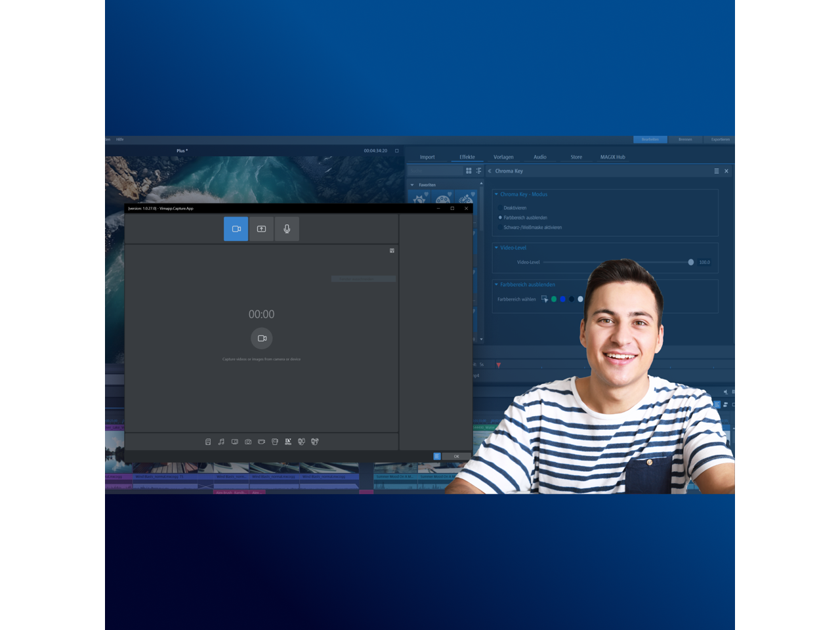Screen dimensions: 840x630
Task: Switch effects list to grid view
Action: [x=469, y=171]
